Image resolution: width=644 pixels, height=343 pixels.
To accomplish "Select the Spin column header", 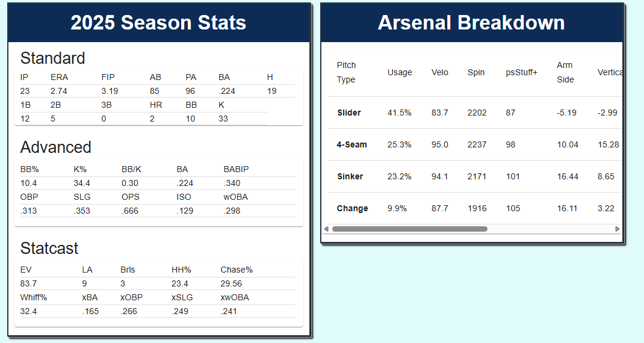I will (475, 72).
